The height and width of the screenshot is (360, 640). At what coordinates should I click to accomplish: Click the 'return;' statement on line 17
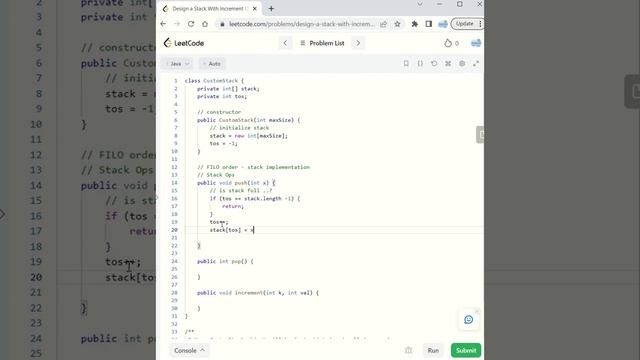click(233, 206)
